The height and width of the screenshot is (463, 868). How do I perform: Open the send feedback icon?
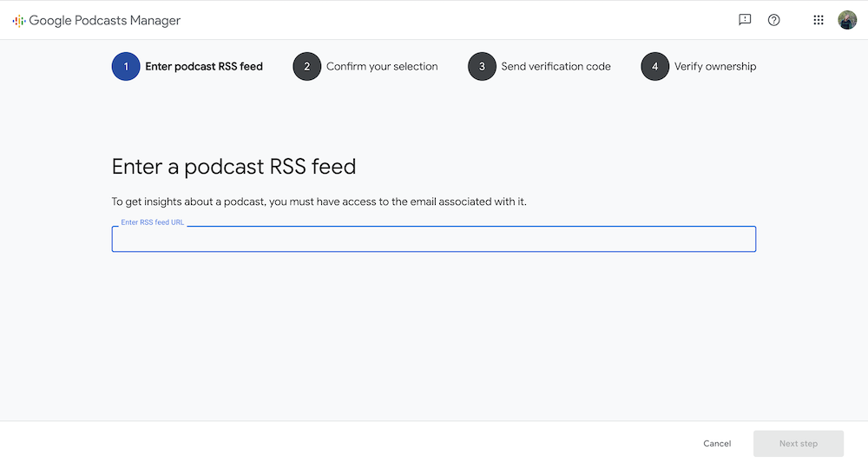tap(745, 20)
